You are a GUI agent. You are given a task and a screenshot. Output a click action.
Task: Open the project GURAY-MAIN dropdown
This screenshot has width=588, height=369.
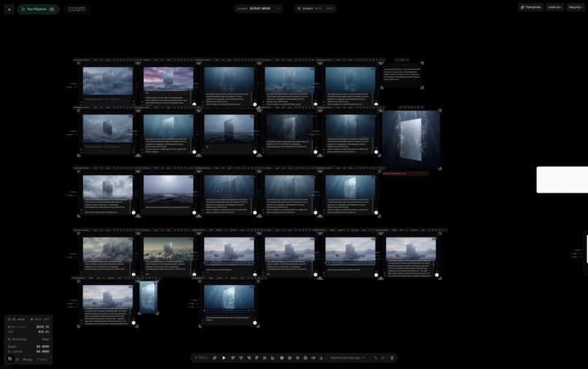coord(258,8)
